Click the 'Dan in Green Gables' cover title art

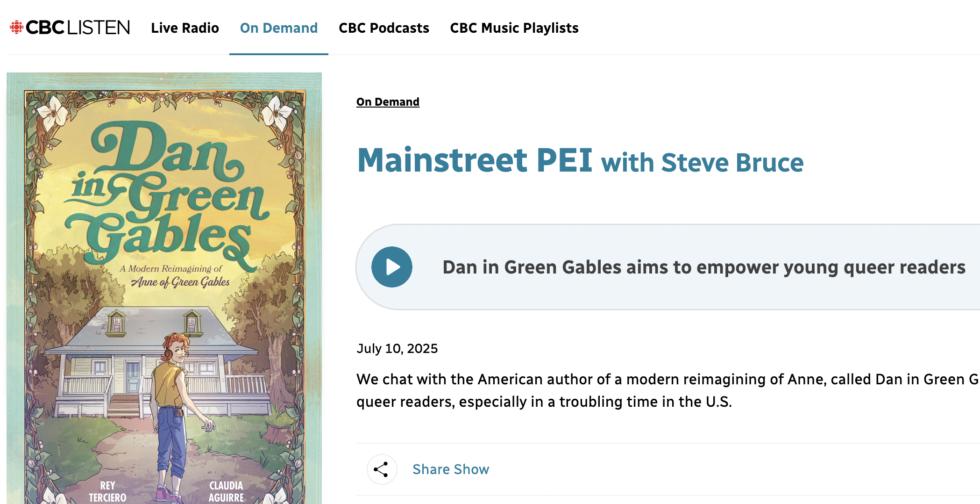166,193
